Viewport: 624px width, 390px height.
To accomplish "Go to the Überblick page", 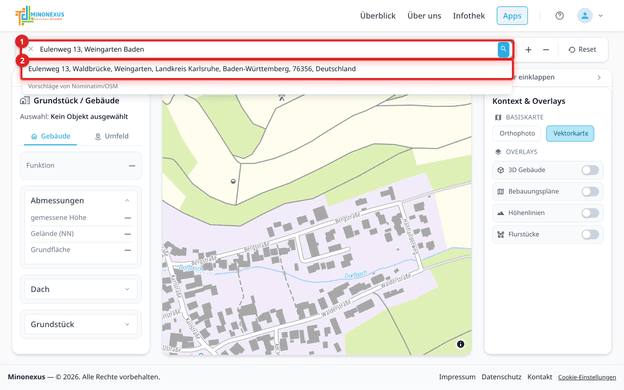I will coord(378,16).
